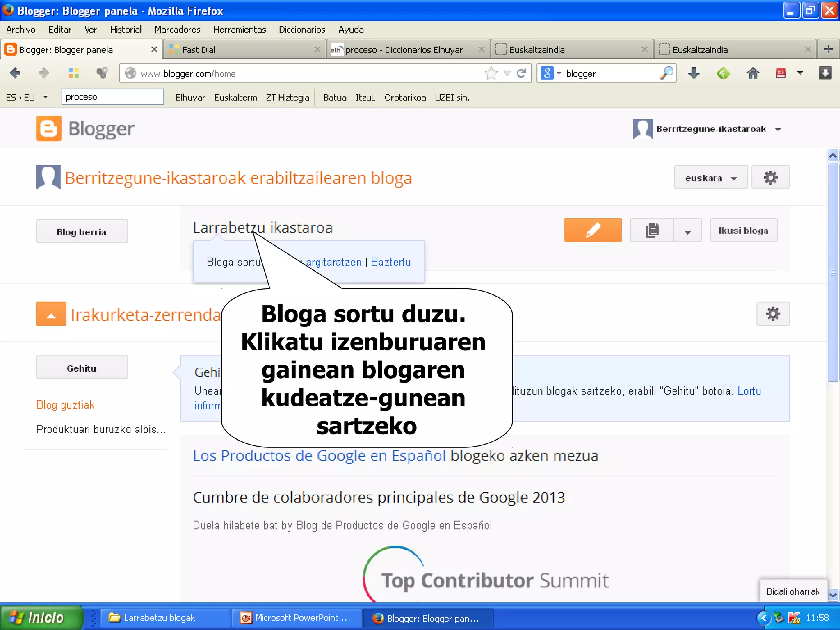The image size is (840, 630).
Task: Close the Blogger panela tab
Action: point(154,49)
